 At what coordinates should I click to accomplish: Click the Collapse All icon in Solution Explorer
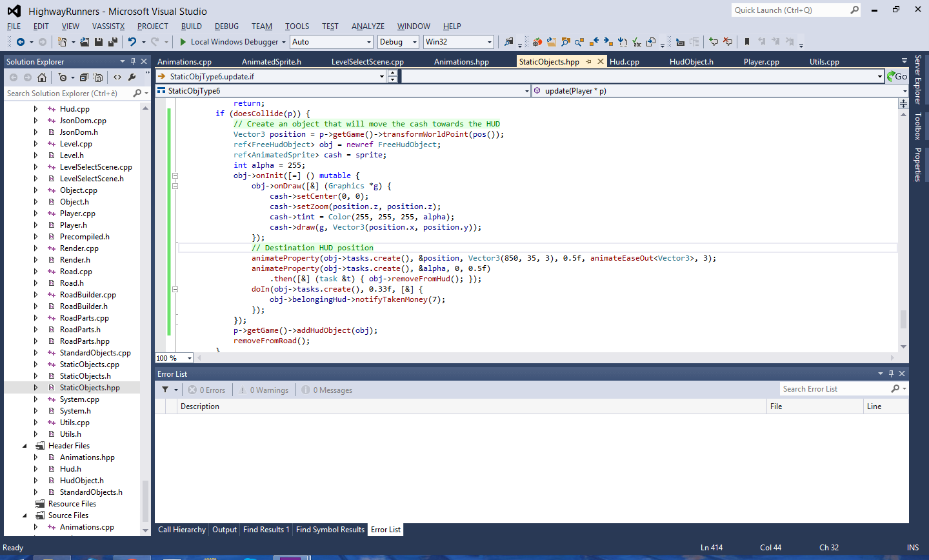tap(84, 77)
